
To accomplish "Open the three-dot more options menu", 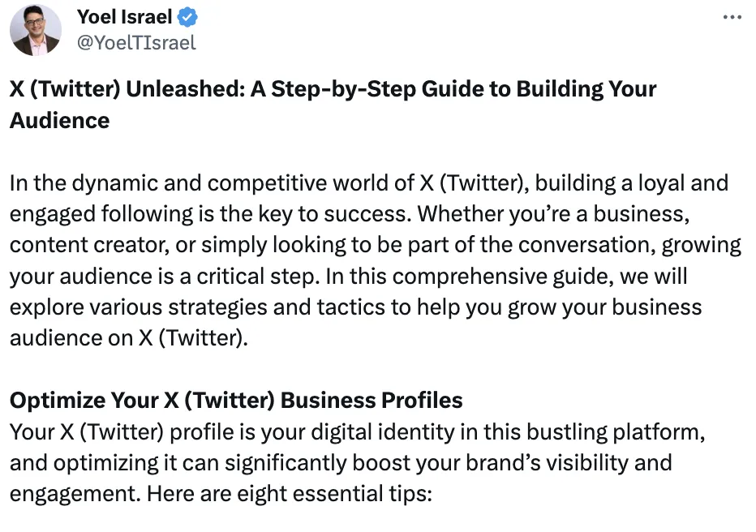I will pyautogui.click(x=732, y=18).
